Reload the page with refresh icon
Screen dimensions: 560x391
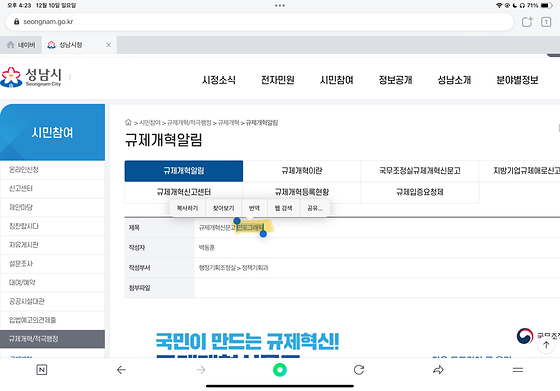(359, 370)
